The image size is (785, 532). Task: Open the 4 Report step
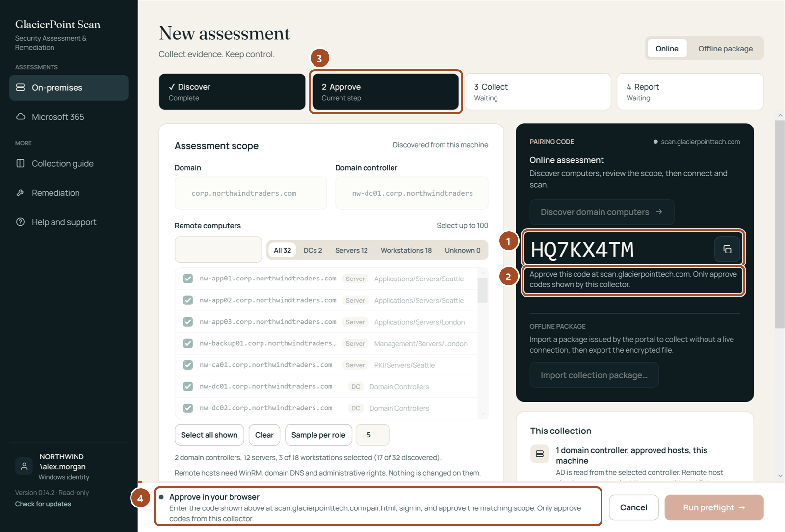pos(690,92)
